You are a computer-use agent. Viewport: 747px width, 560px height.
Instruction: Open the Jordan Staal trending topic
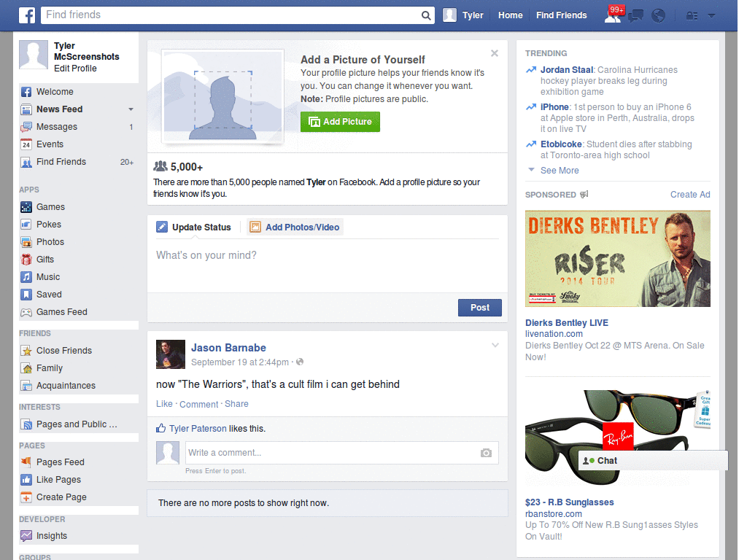(x=566, y=70)
